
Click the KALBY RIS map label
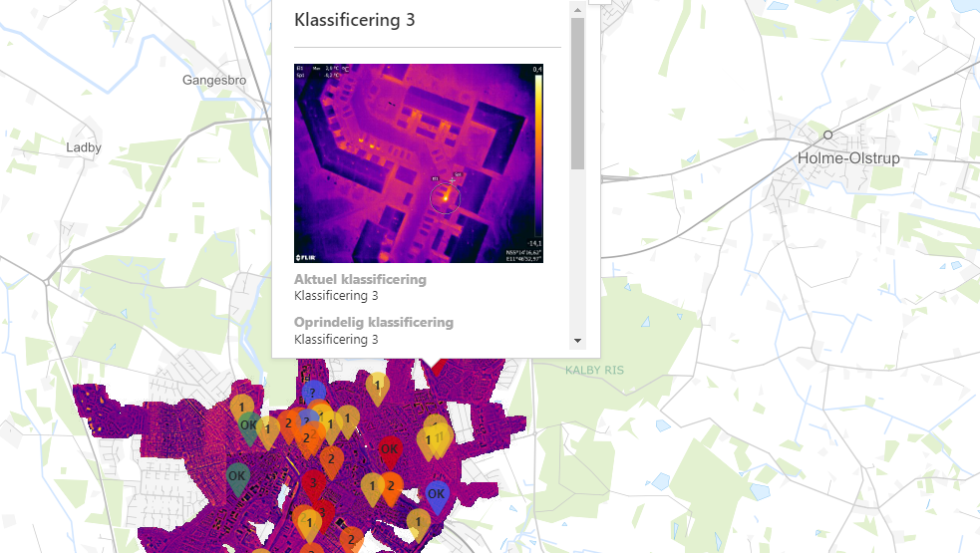point(594,370)
